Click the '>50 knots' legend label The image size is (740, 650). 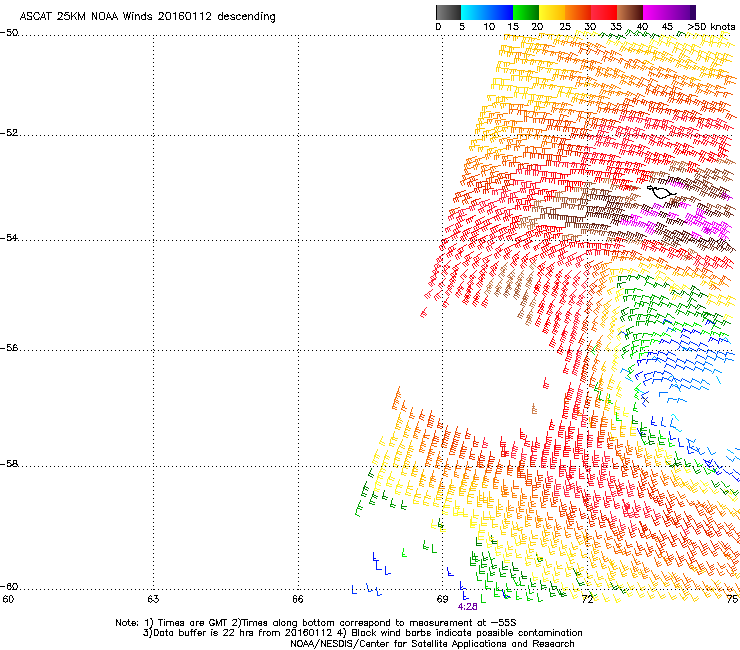click(711, 27)
